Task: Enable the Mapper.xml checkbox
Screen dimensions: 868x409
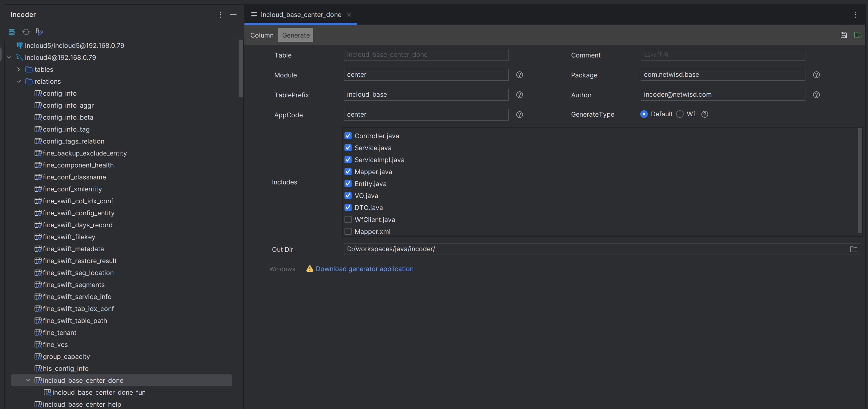Action: pyautogui.click(x=348, y=232)
